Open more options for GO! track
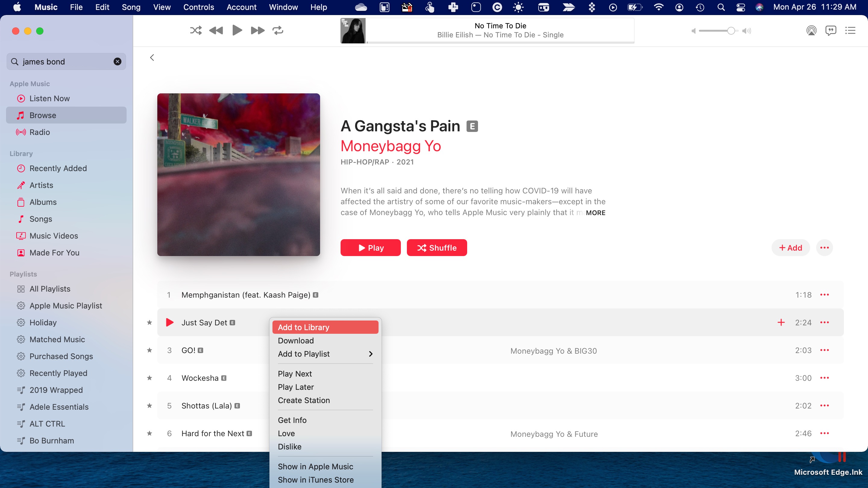This screenshot has width=868, height=488. click(x=825, y=350)
